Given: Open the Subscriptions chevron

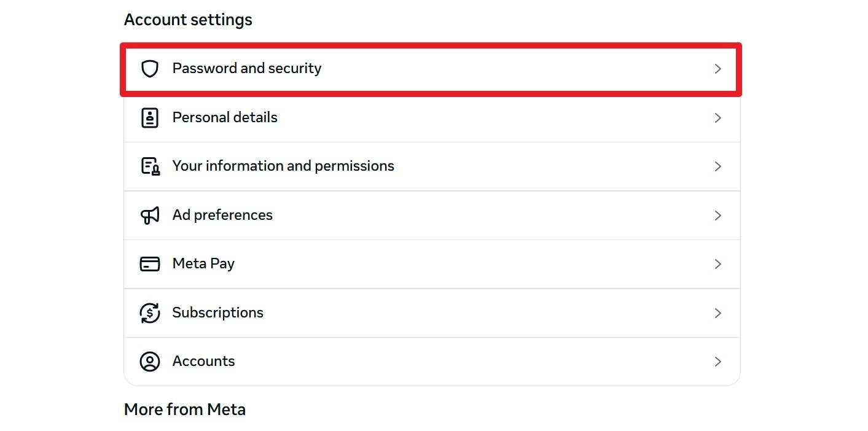Looking at the screenshot, I should [x=717, y=313].
